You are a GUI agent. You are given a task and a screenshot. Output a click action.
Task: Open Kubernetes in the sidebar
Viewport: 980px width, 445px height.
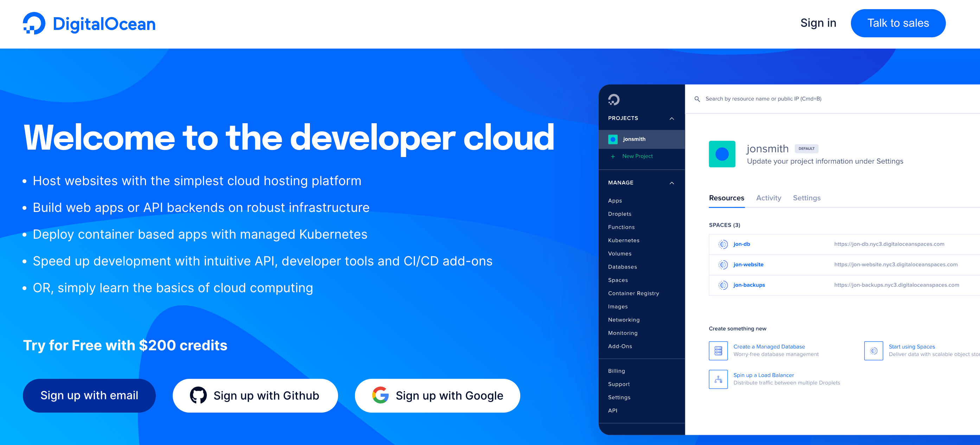pyautogui.click(x=624, y=240)
